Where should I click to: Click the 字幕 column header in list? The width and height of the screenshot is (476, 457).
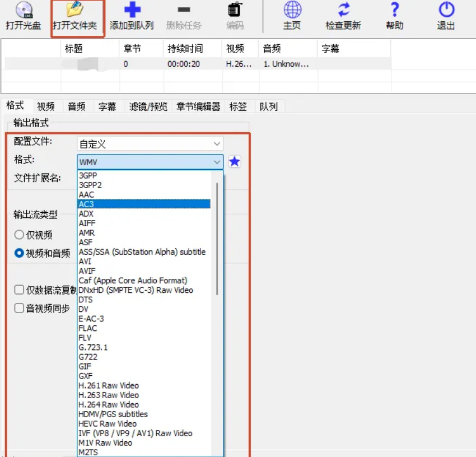tap(354, 48)
